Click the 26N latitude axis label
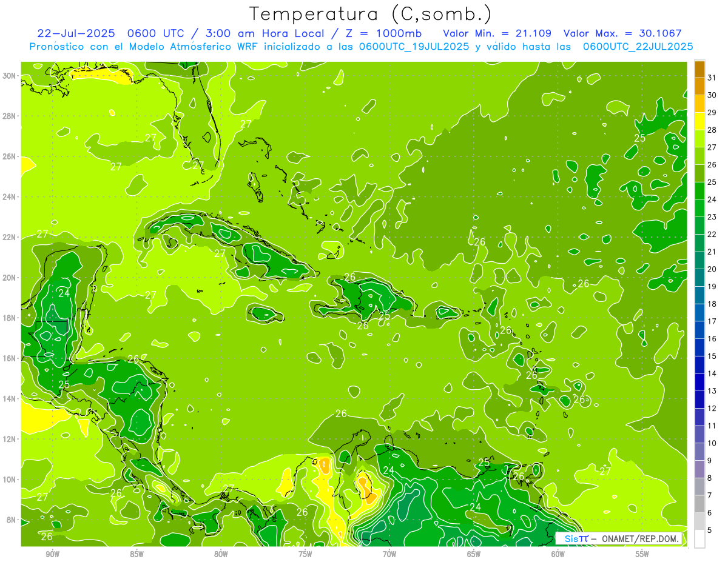 click(x=10, y=156)
